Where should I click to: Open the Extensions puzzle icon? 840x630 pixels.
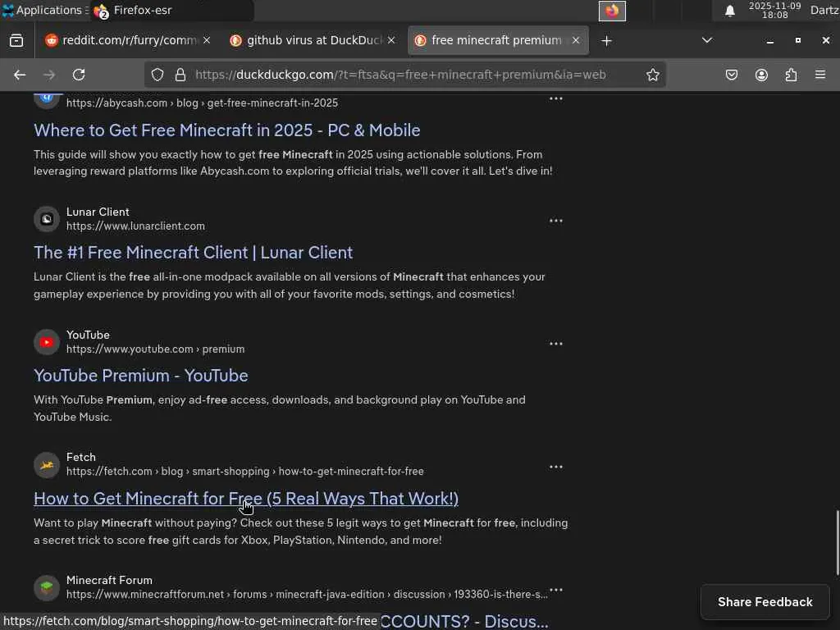[791, 75]
